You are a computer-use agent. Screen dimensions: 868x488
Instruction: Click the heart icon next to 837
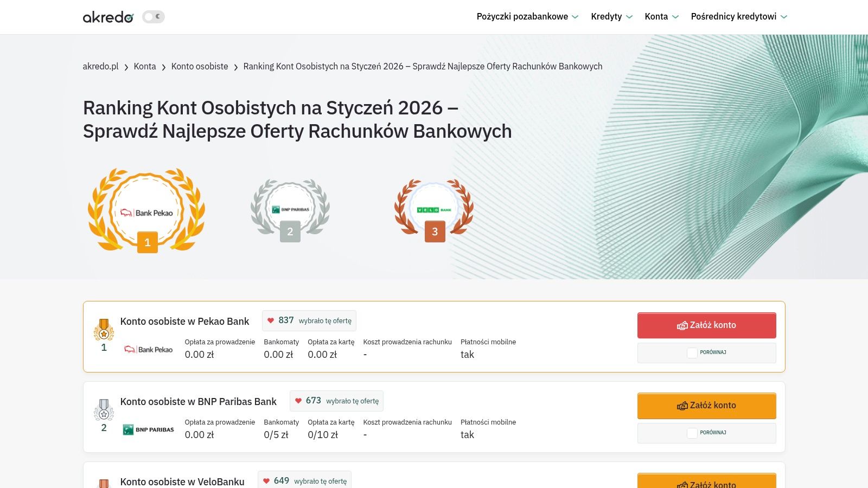click(271, 320)
